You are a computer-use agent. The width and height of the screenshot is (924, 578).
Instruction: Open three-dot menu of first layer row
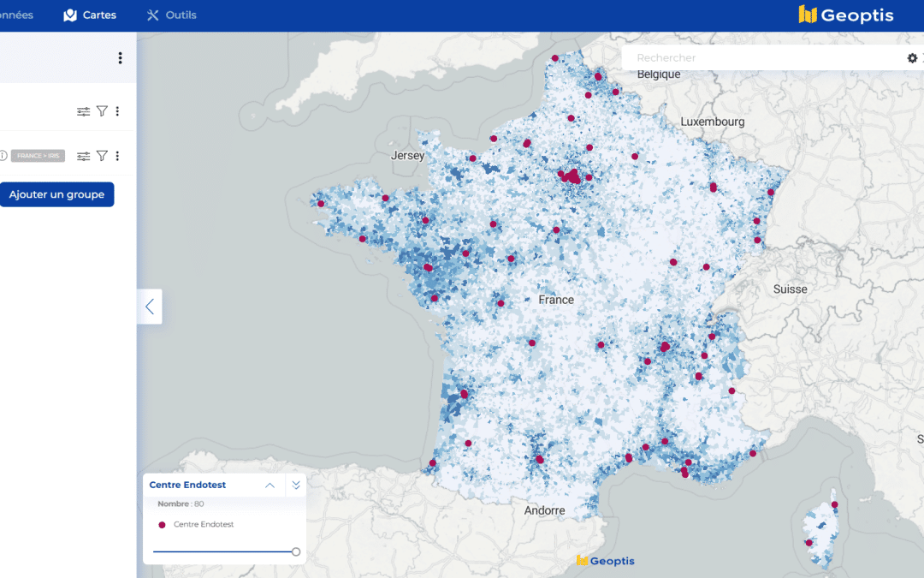[117, 110]
